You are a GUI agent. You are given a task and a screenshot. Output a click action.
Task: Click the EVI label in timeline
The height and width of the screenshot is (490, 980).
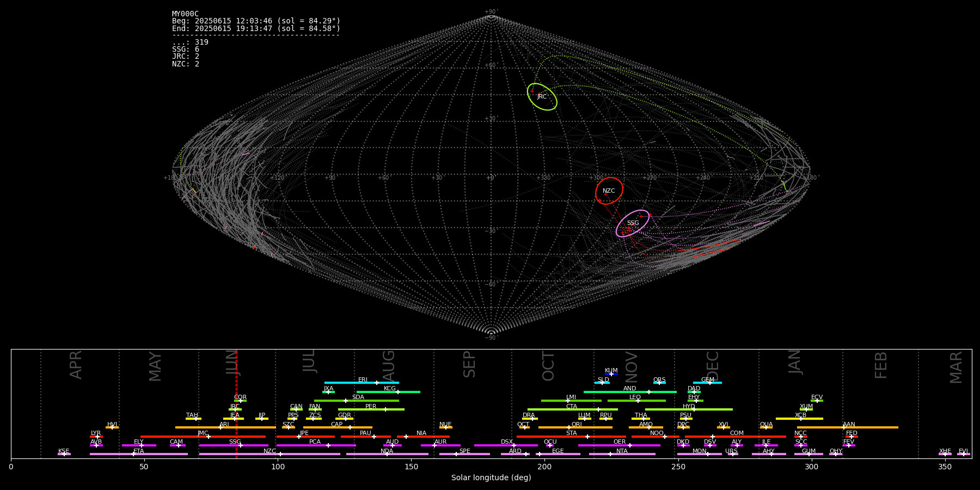[x=963, y=451]
